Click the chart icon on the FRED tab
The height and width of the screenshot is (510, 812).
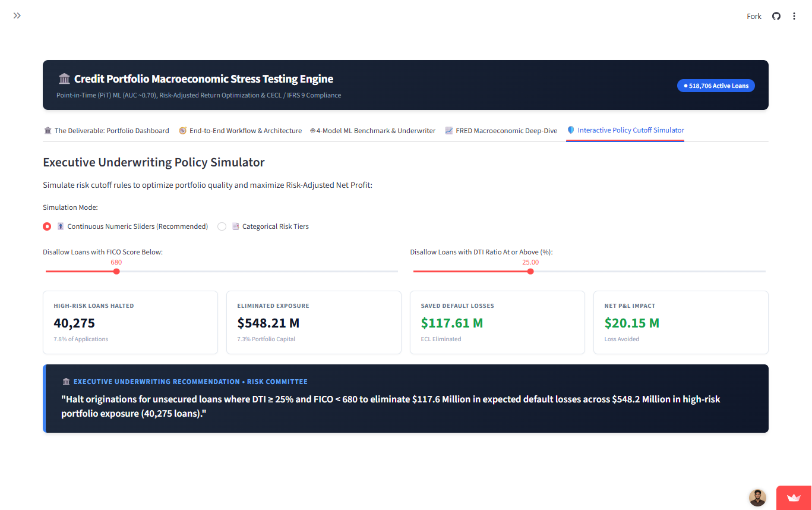point(449,130)
